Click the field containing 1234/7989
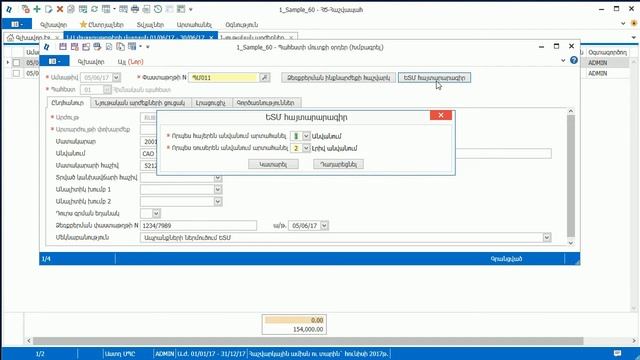 (x=198, y=225)
